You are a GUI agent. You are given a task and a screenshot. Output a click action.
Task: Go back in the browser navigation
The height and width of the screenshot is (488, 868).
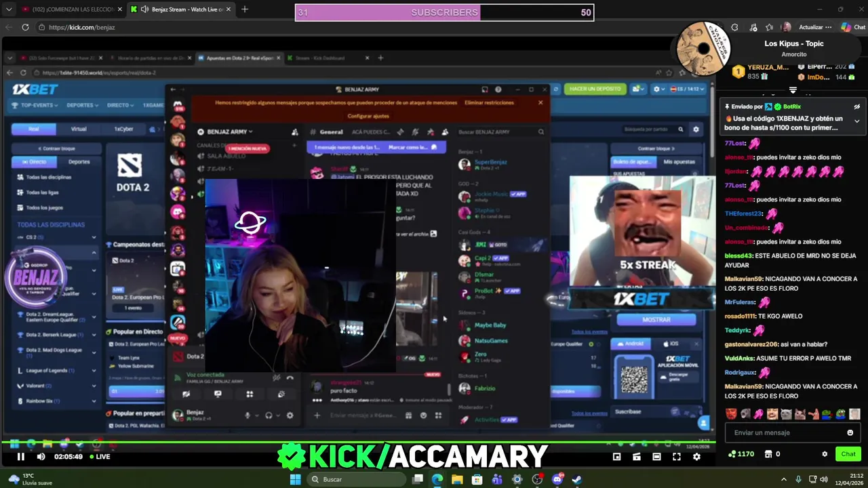pos(9,27)
